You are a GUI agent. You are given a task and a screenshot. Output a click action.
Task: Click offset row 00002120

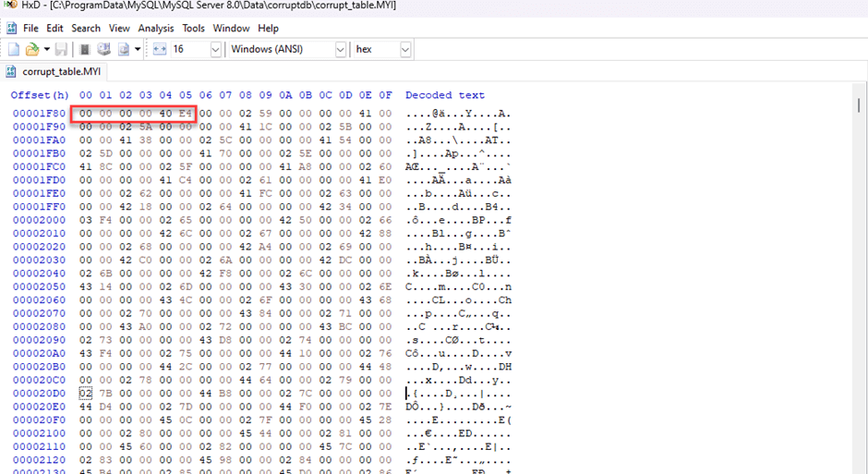pyautogui.click(x=40, y=460)
